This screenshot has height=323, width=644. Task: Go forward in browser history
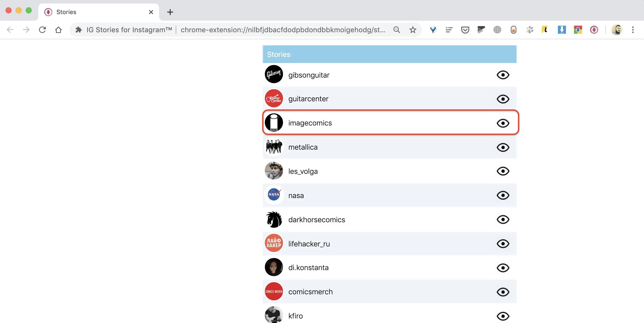(x=26, y=30)
